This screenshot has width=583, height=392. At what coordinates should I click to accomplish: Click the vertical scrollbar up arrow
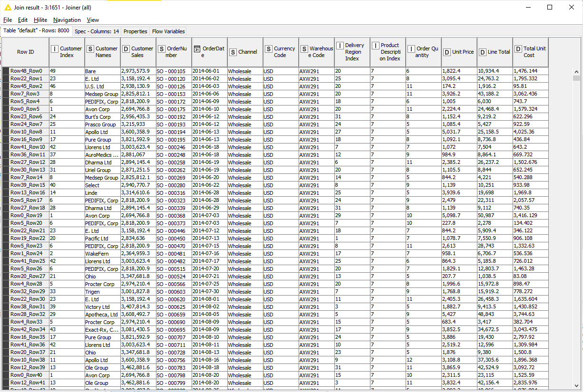tap(576, 72)
